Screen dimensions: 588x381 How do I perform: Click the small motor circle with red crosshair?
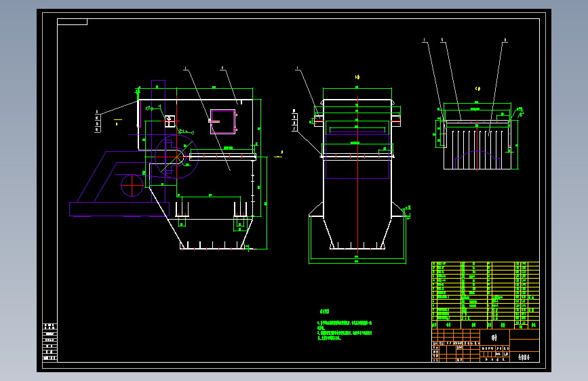point(132,185)
